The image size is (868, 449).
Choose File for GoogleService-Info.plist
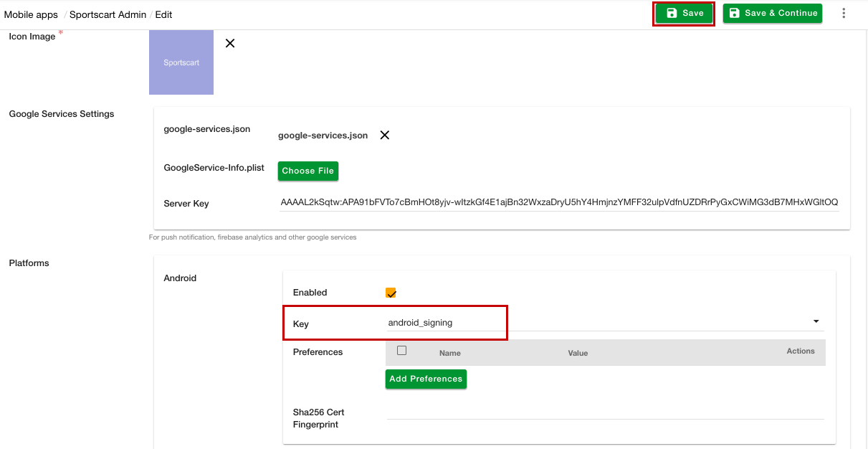pyautogui.click(x=307, y=171)
